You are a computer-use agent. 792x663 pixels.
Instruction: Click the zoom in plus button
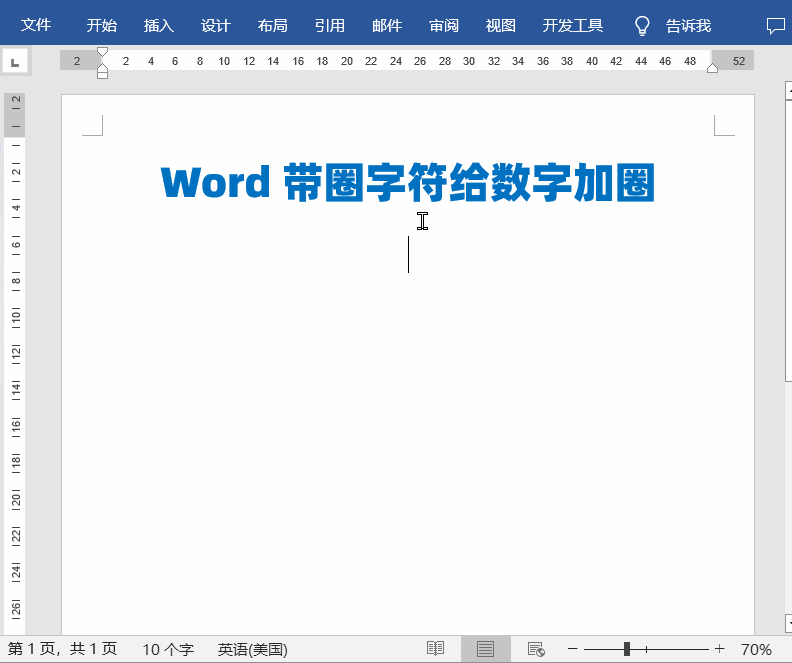point(720,649)
